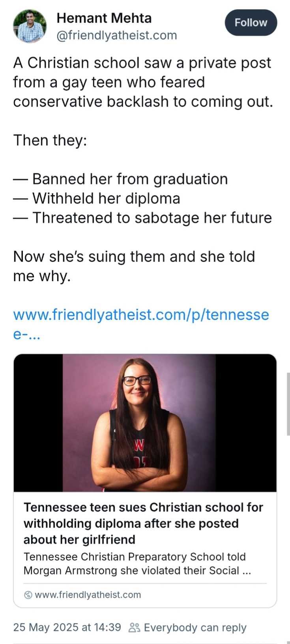
Task: Click the 'Then they:' line in post
Action: coord(50,140)
